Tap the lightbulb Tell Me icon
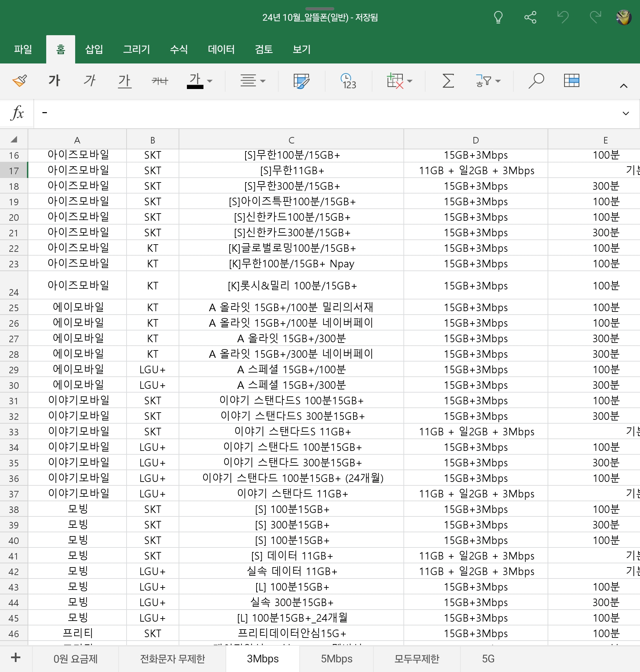The width and height of the screenshot is (640, 672). tap(498, 17)
